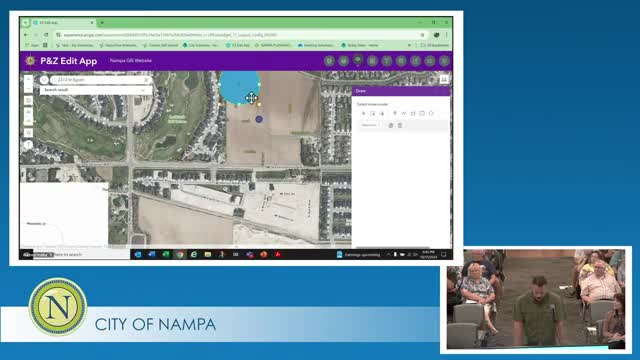640x360 pixels.
Task: Open the basemap gallery button on map
Action: [x=444, y=79]
